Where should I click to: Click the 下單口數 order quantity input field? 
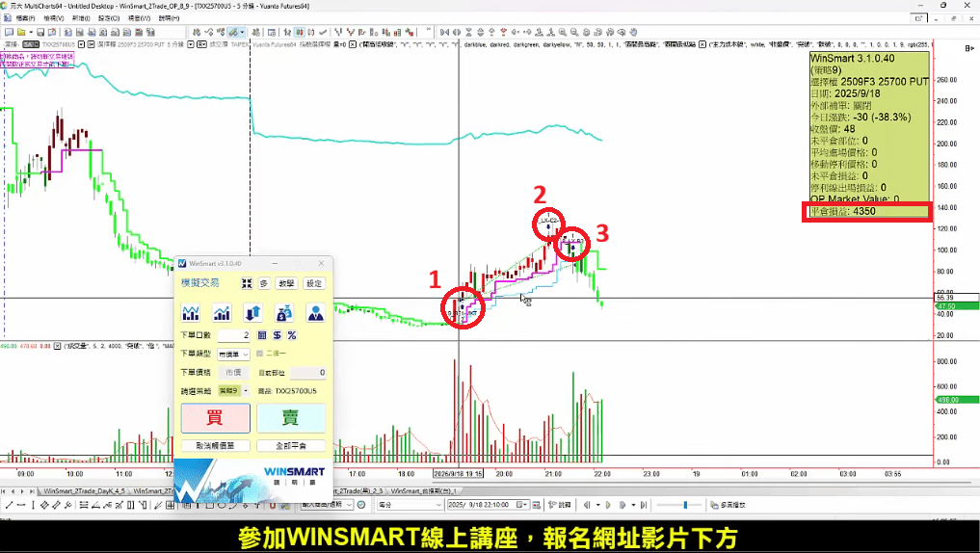pyautogui.click(x=233, y=335)
